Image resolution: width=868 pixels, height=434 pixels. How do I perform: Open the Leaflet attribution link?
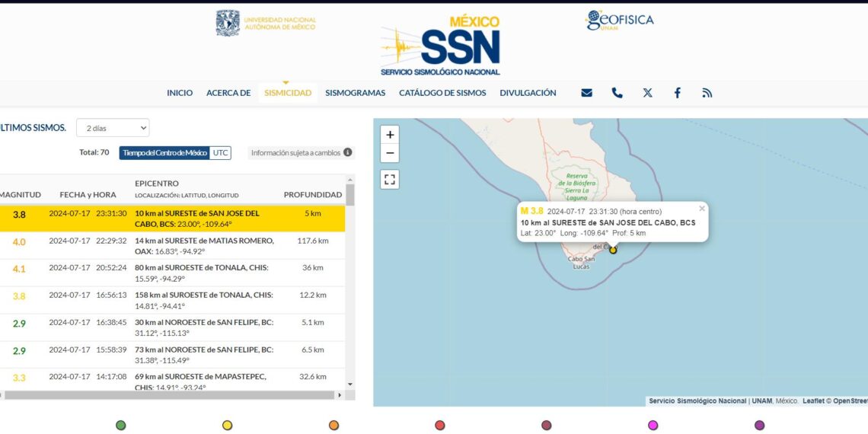click(814, 400)
